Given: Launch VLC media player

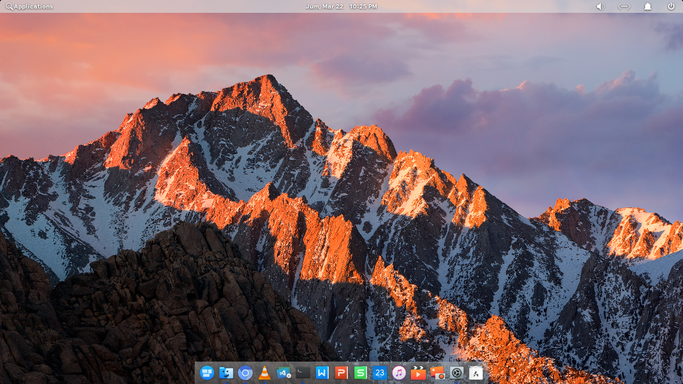Looking at the screenshot, I should click(x=264, y=373).
